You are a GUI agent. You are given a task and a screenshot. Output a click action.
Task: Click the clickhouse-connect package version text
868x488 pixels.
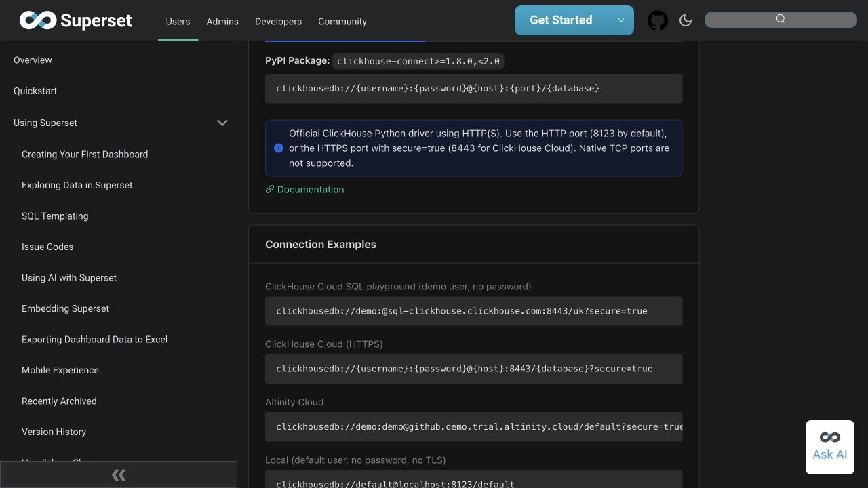[x=418, y=61]
